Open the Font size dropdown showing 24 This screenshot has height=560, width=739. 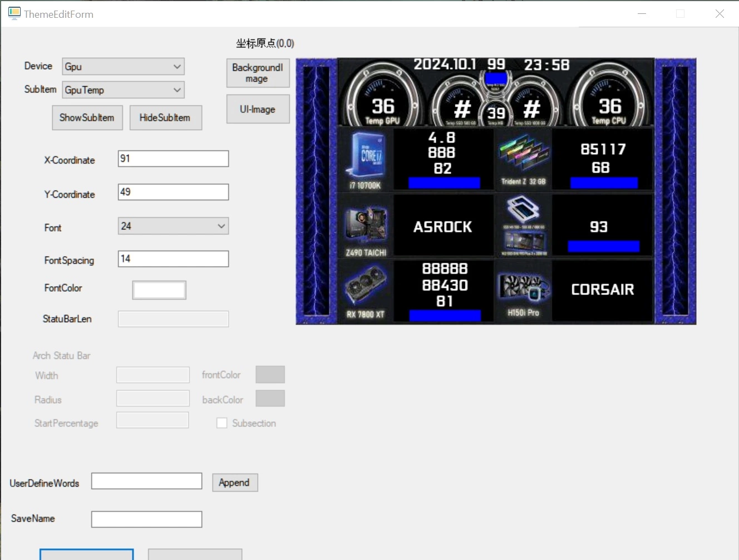click(173, 226)
